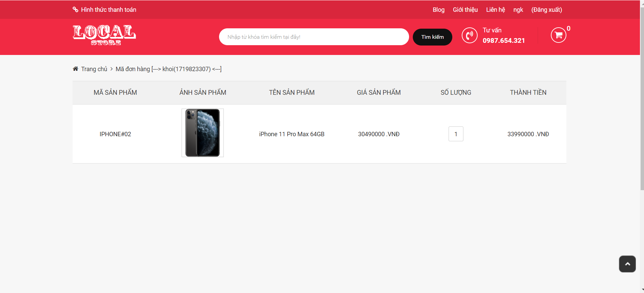Open the Giới thiệu menu item

click(x=465, y=10)
